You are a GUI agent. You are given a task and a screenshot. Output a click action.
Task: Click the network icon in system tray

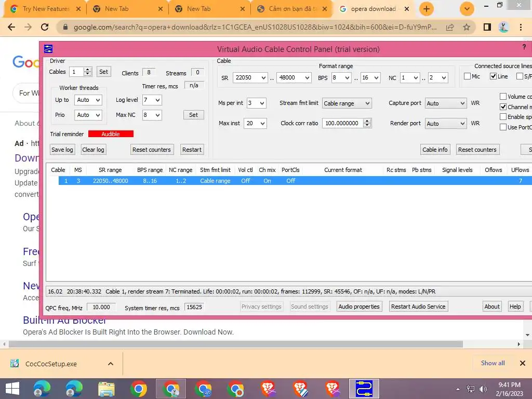point(471,389)
